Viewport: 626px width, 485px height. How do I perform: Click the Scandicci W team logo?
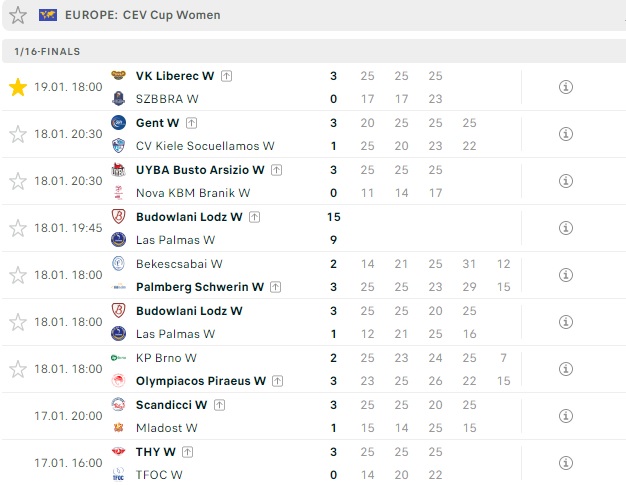pyautogui.click(x=119, y=405)
